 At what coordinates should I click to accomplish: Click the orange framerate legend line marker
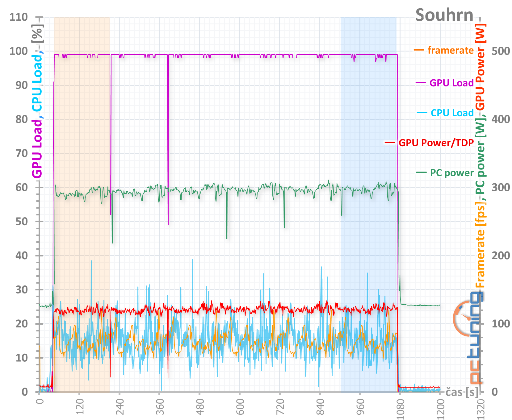(419, 50)
